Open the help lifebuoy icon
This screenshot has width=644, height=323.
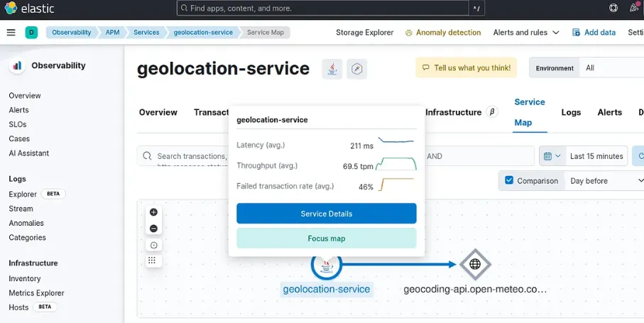[x=613, y=8]
